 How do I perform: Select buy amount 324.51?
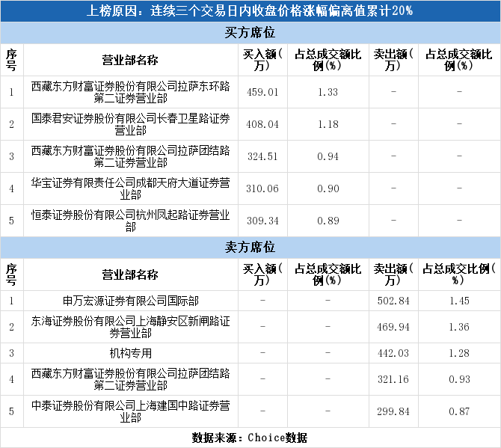tap(262, 156)
